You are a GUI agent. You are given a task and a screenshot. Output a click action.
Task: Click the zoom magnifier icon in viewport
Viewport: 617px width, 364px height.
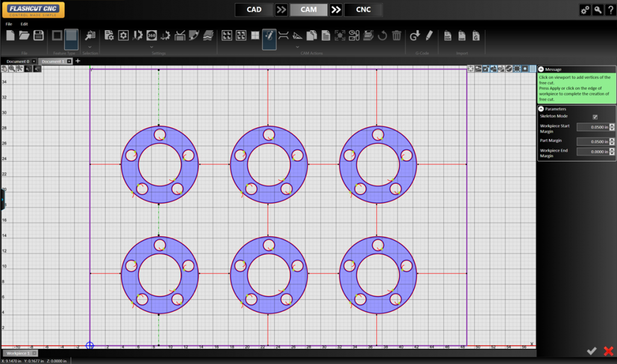(x=12, y=69)
